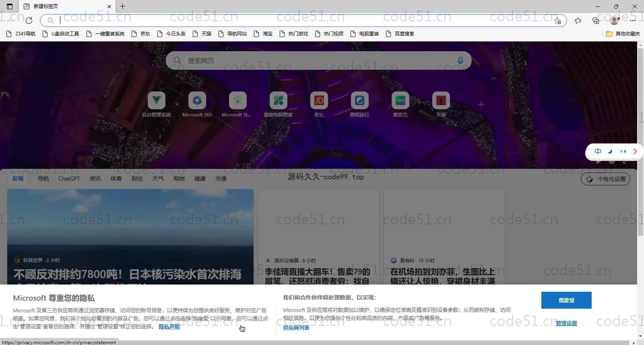Open 今日头条 bookmark

click(171, 34)
